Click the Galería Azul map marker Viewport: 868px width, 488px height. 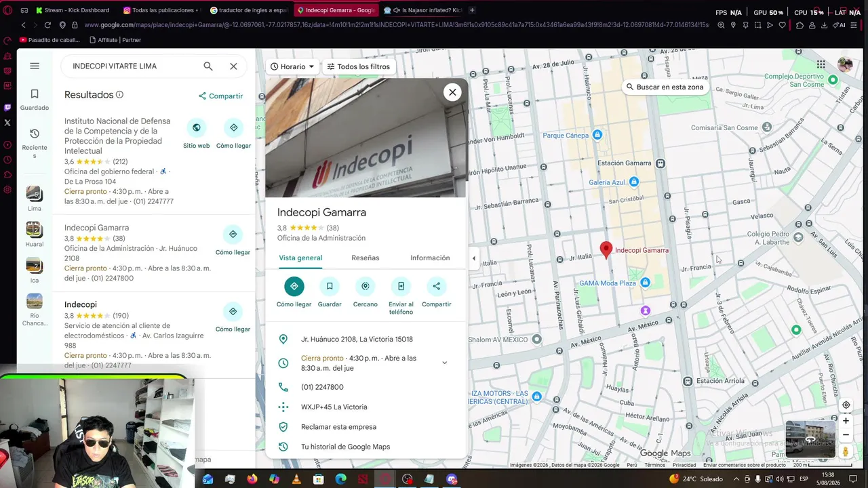tap(634, 182)
